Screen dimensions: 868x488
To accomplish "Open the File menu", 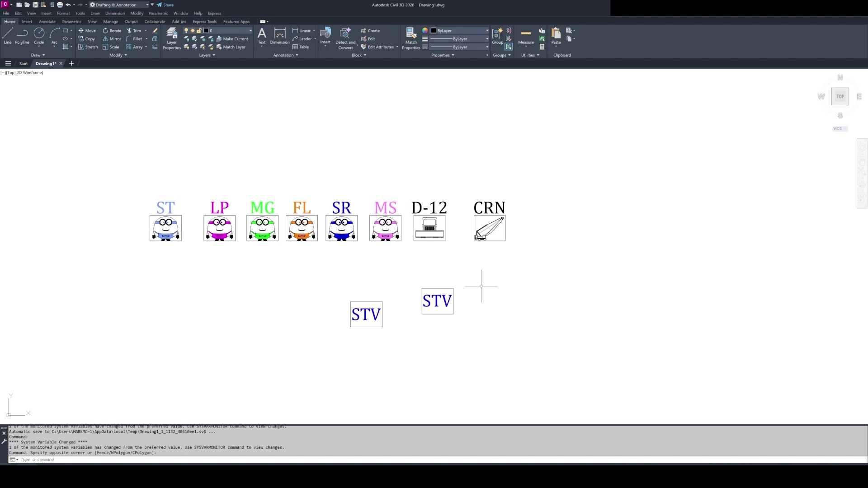I will (x=6, y=14).
